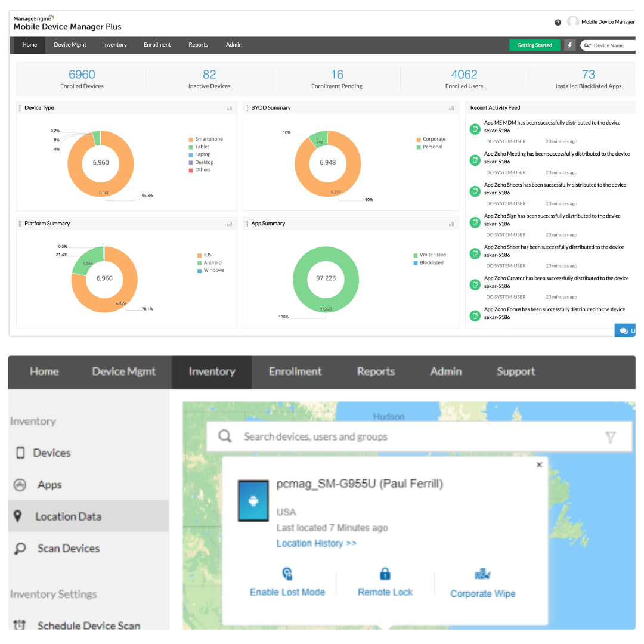Click the Remote Lock padlock icon
644x644 pixels.
(x=385, y=574)
